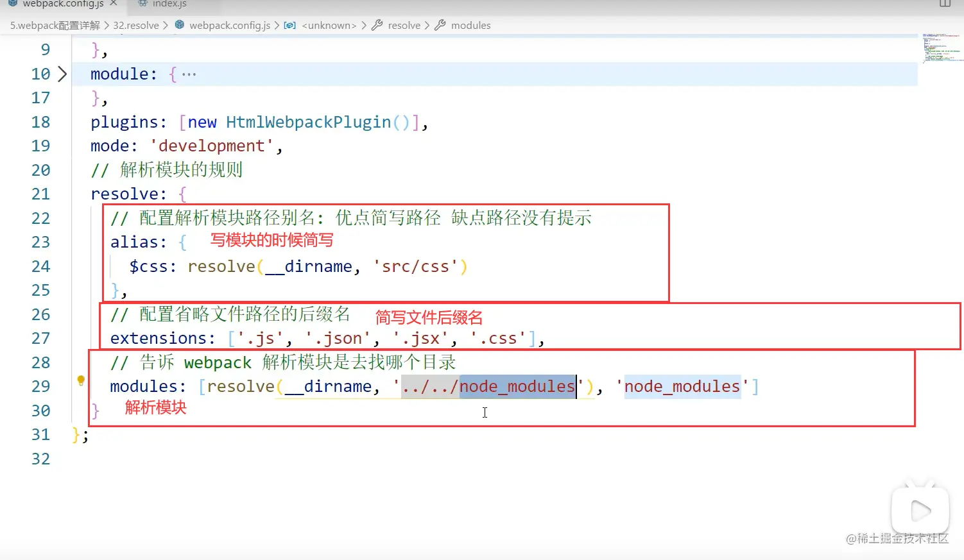
Task: Click the last 'node_modules' string on line 29
Action: pos(682,387)
